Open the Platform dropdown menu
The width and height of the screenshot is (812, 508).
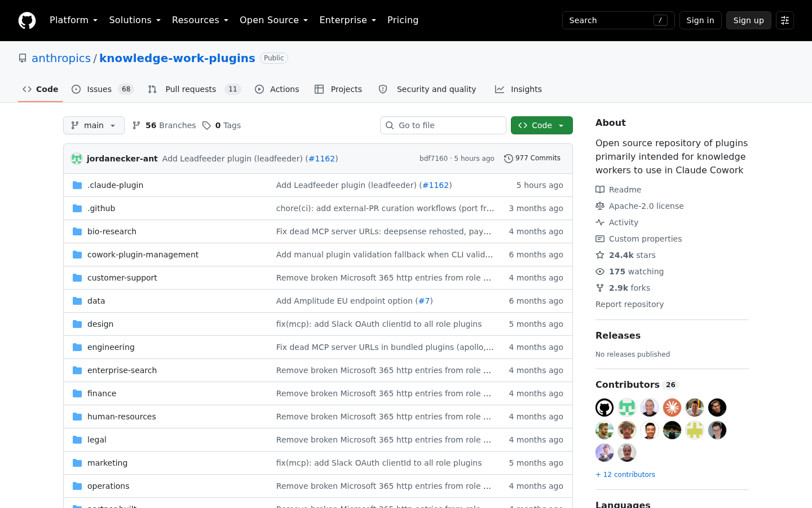(73, 20)
